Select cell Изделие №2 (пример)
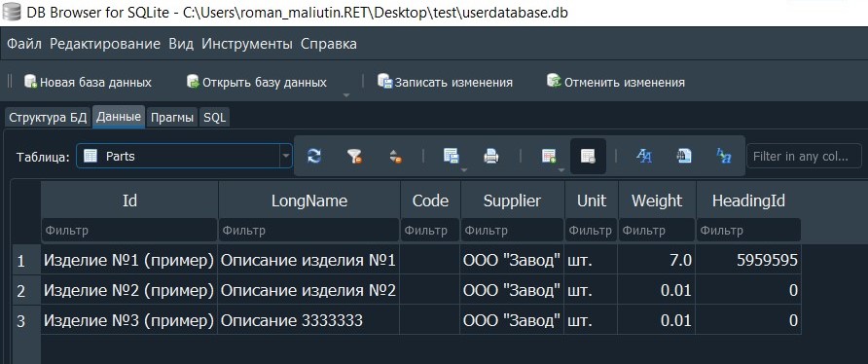The image size is (868, 364). click(129, 290)
